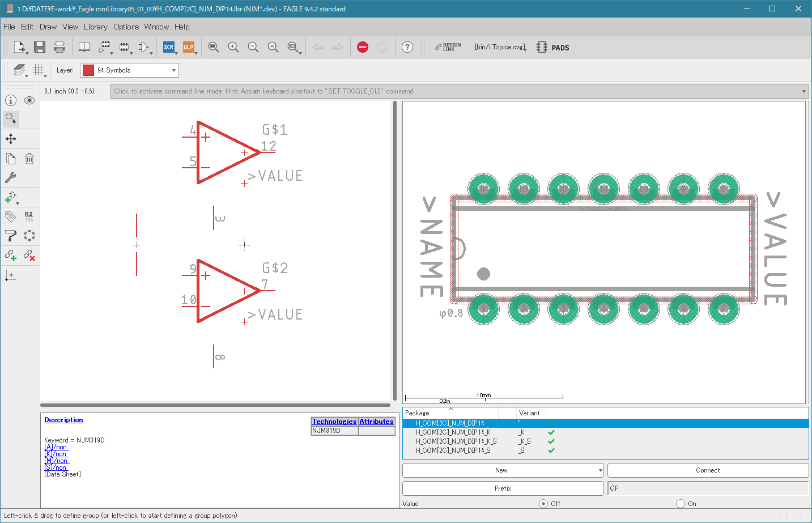Click the CP prefix text field
This screenshot has height=523, width=812.
click(708, 488)
